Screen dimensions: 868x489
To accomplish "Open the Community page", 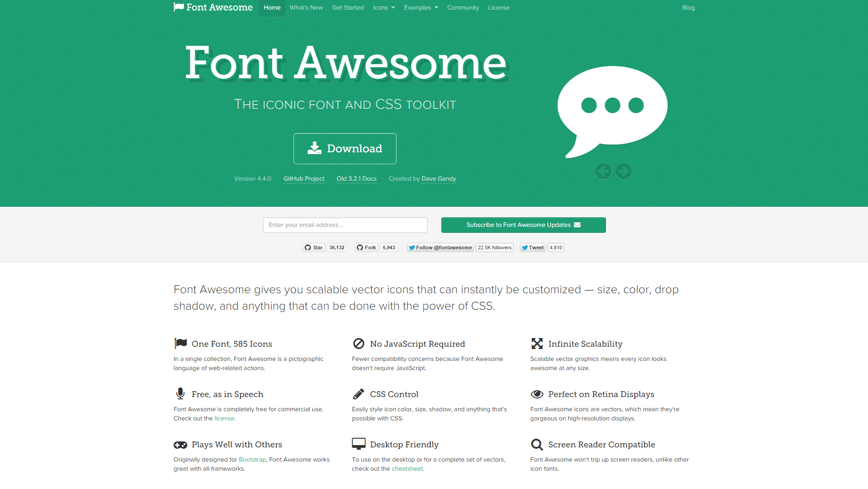I will pos(463,8).
